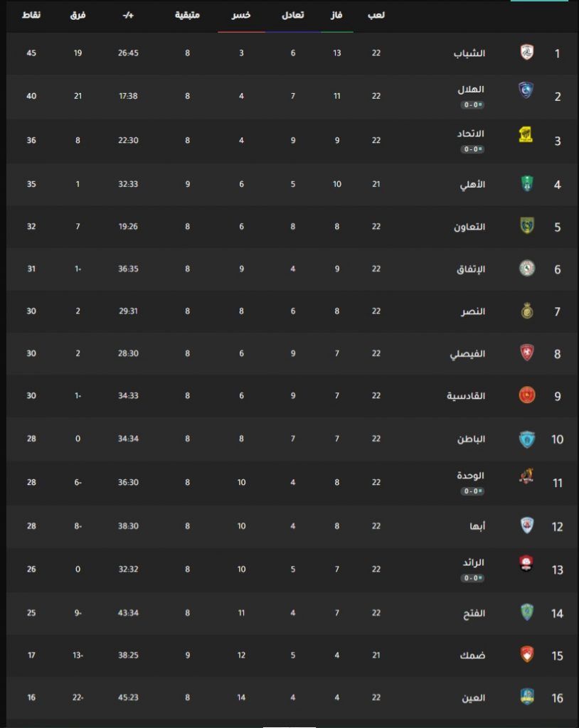Image resolution: width=579 pixels, height=728 pixels.
Task: Select the الفتح row in the standings
Action: click(x=292, y=613)
